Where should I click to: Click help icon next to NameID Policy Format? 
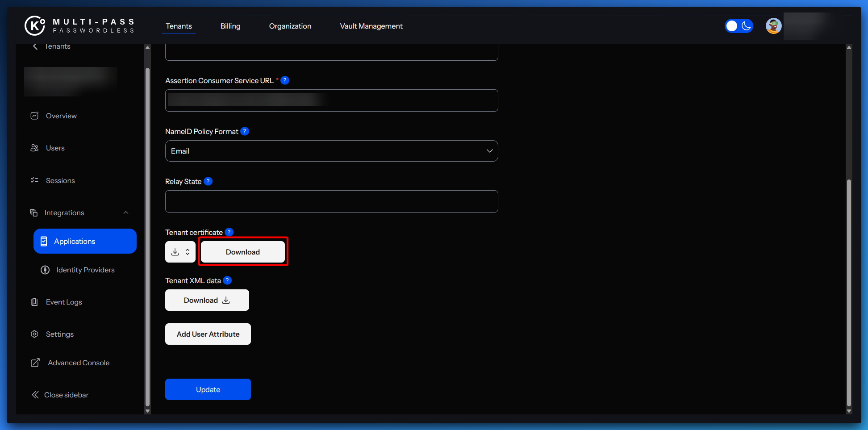pyautogui.click(x=245, y=131)
